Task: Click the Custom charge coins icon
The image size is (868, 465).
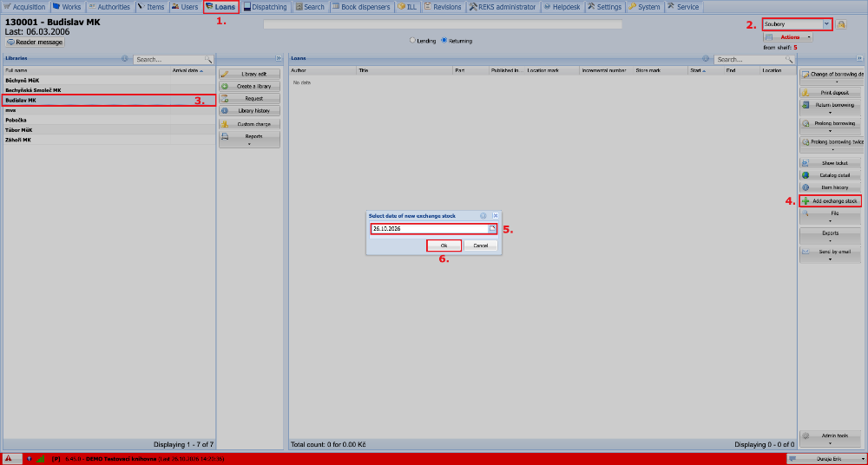Action: [x=226, y=124]
